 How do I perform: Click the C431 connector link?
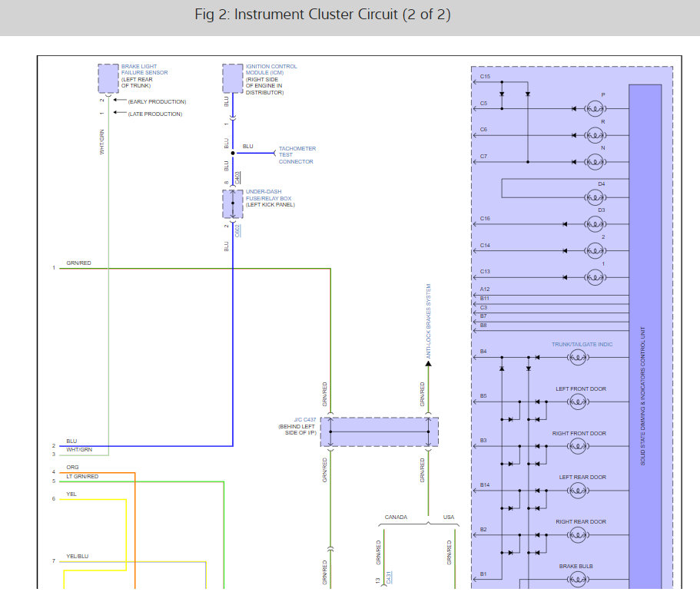[388, 577]
